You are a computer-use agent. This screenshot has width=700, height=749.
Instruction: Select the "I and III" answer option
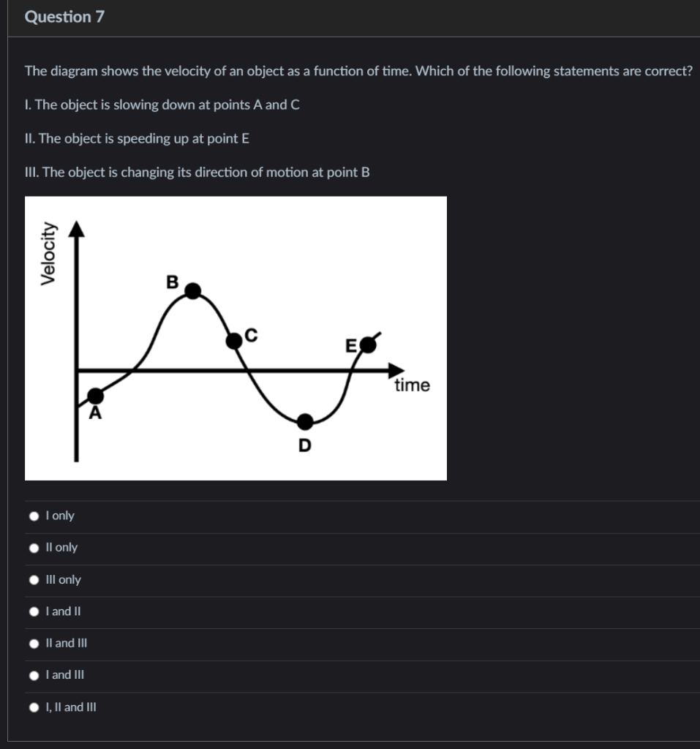click(x=64, y=675)
